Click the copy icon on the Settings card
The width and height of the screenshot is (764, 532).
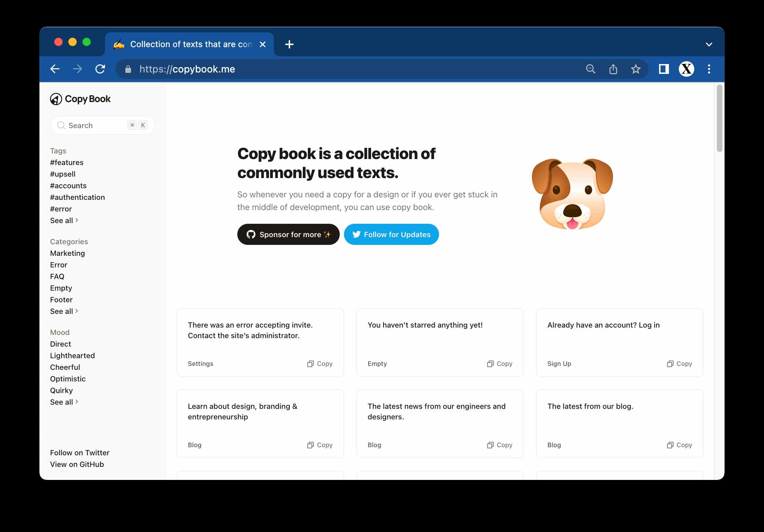point(310,364)
